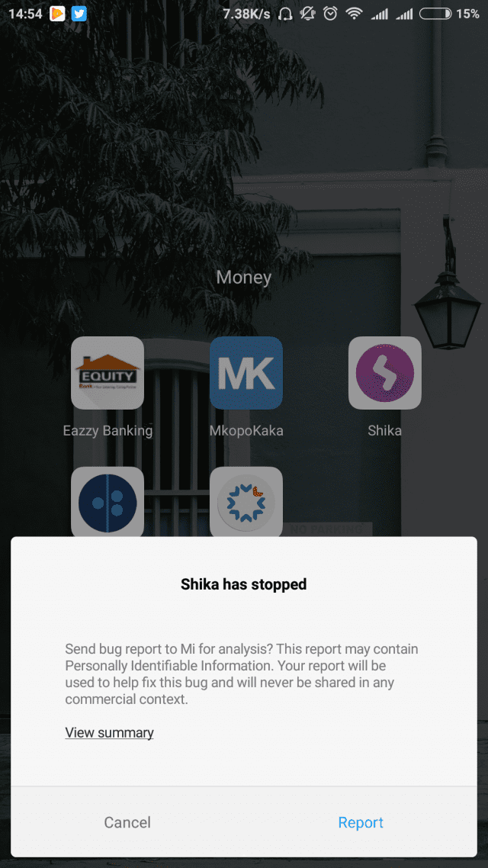
Task: Tap the headphones status icon
Action: point(285,14)
